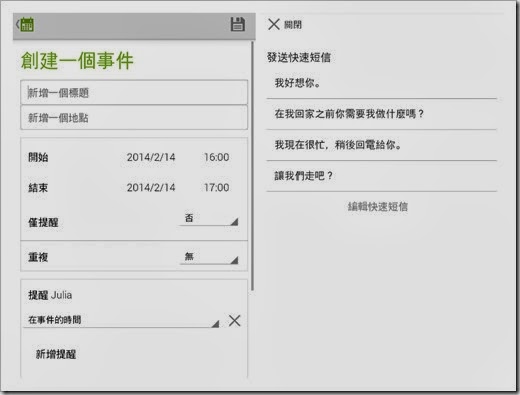Open the 重複 dropdown showing 無
This screenshot has height=395, width=520.
[x=209, y=257]
